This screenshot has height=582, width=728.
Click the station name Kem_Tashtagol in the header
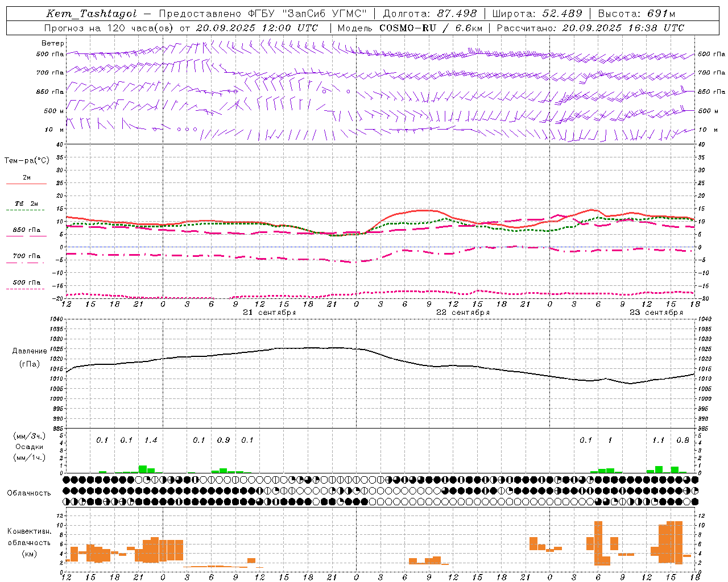click(x=92, y=14)
